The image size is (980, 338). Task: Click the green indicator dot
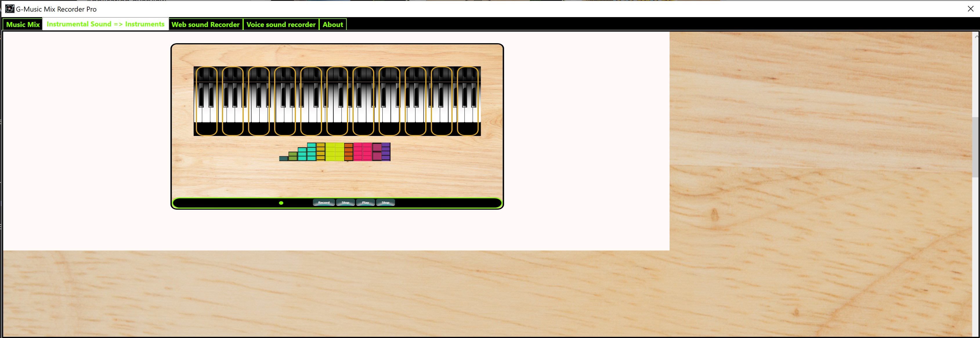(x=281, y=203)
